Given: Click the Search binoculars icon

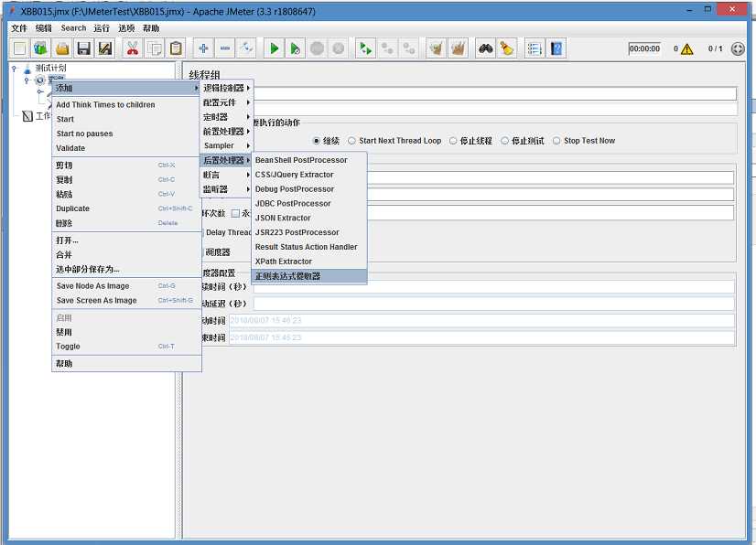Looking at the screenshot, I should 485,48.
